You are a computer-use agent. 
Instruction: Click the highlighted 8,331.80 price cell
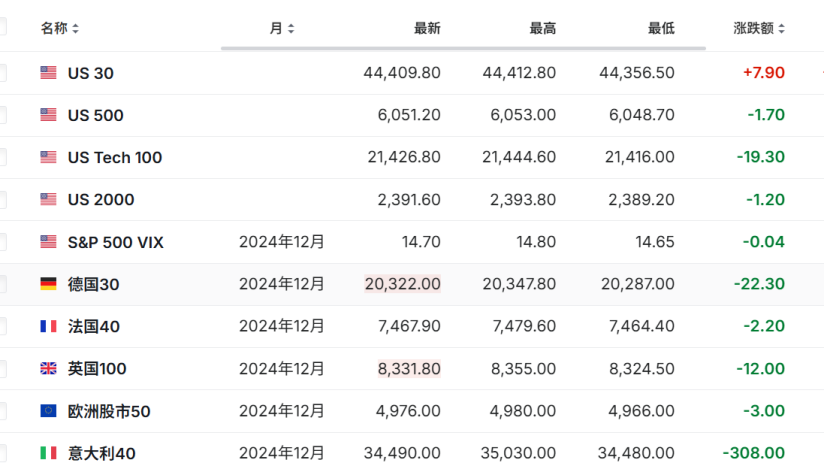click(408, 368)
